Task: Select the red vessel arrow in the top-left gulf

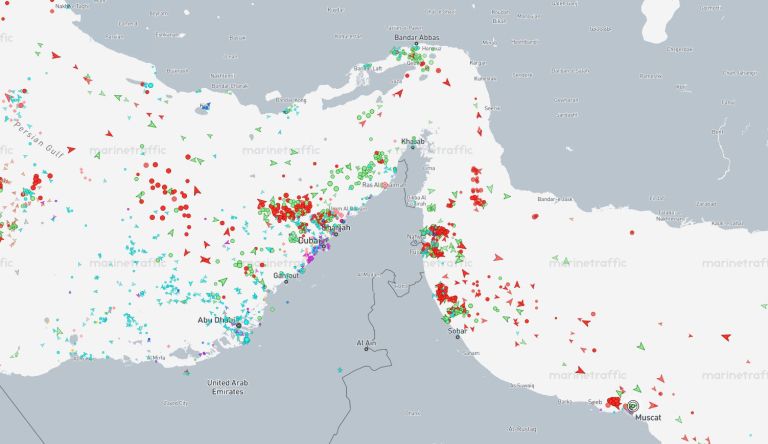Action: pos(54,56)
